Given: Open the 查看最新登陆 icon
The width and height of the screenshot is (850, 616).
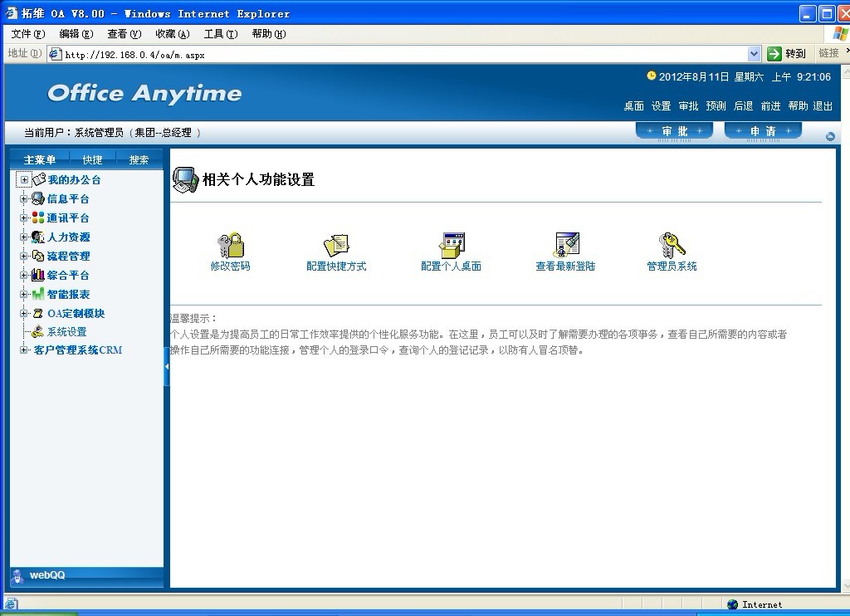Looking at the screenshot, I should 566,245.
